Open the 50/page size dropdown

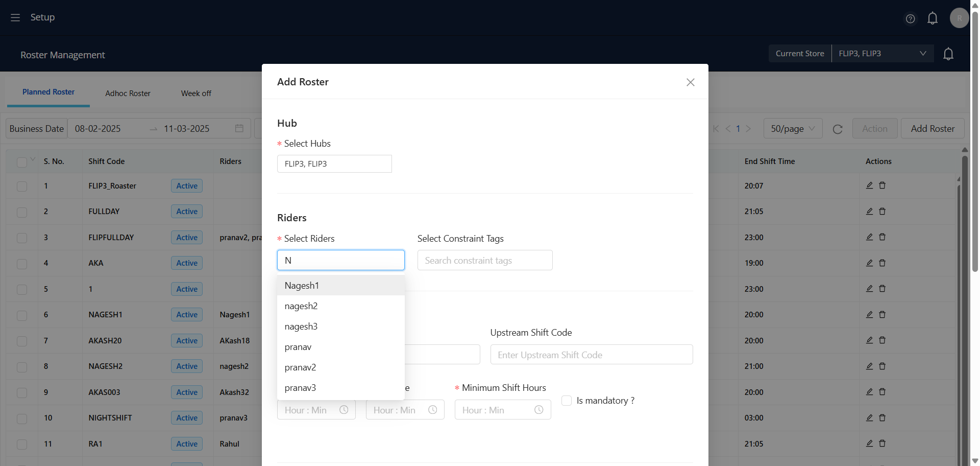[x=793, y=128]
